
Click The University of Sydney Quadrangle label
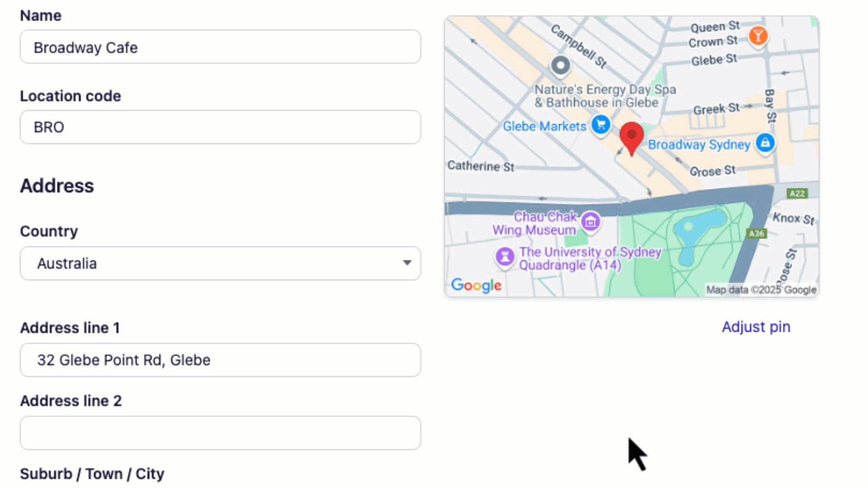click(x=590, y=258)
